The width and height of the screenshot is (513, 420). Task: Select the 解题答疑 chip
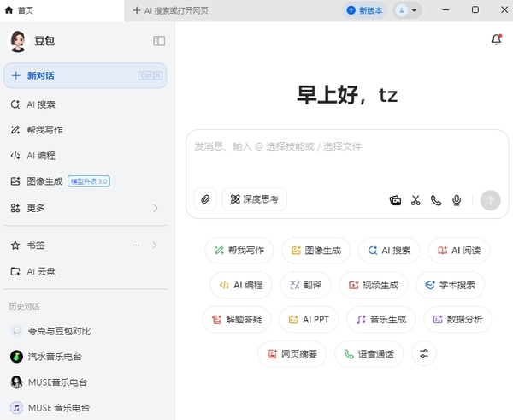coord(237,320)
